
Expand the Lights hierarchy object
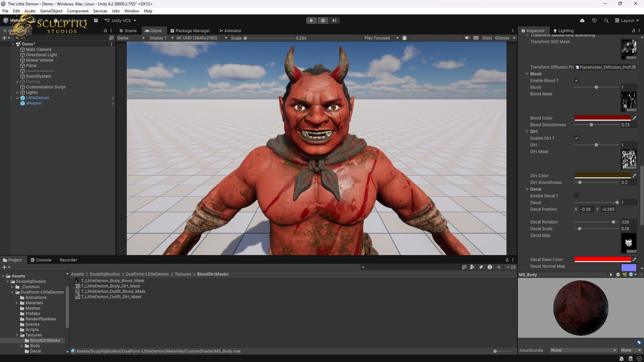click(18, 92)
